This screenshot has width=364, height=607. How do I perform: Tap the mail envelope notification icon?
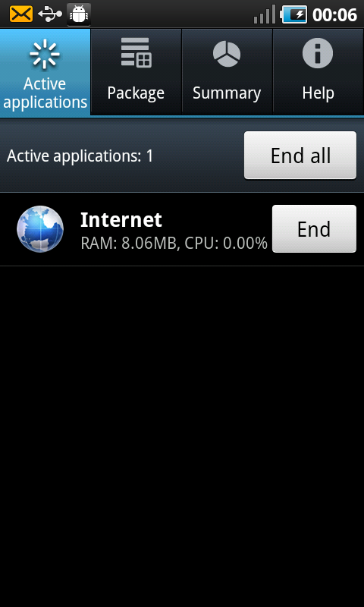coord(21,14)
